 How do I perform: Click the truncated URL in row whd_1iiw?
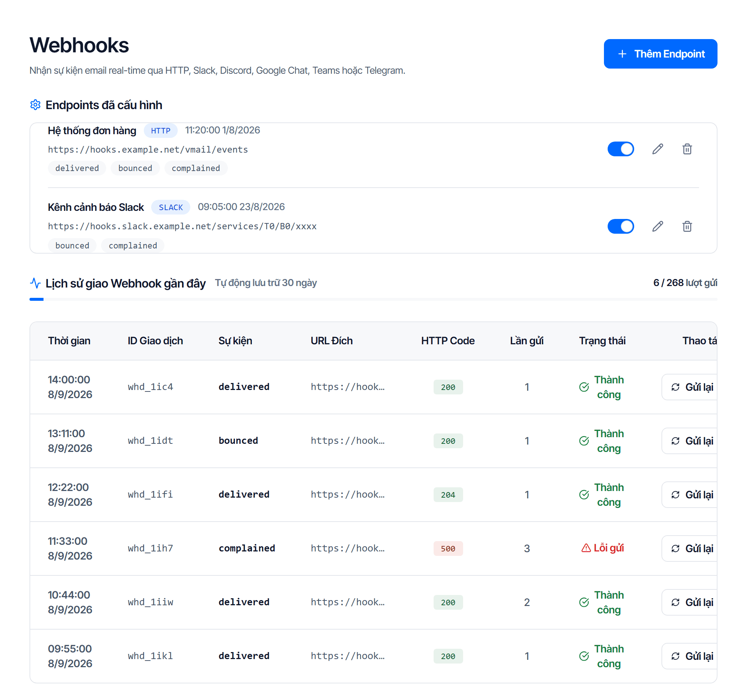348,602
